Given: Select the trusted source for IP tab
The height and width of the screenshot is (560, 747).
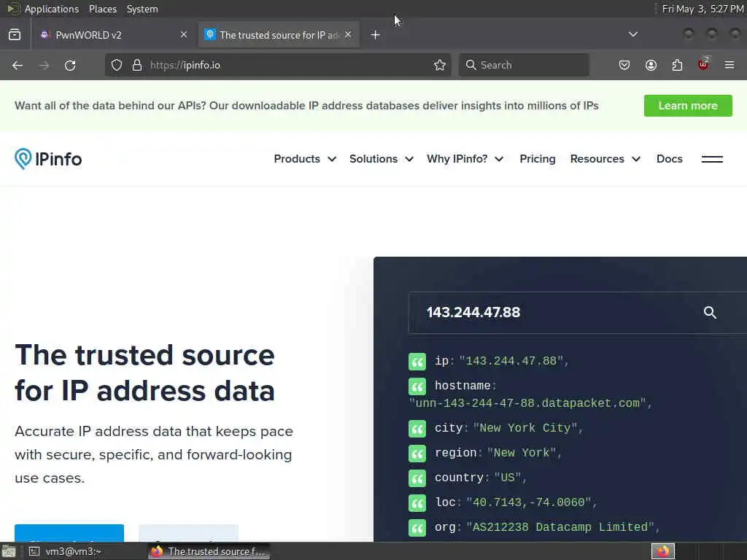Looking at the screenshot, I should 279,35.
